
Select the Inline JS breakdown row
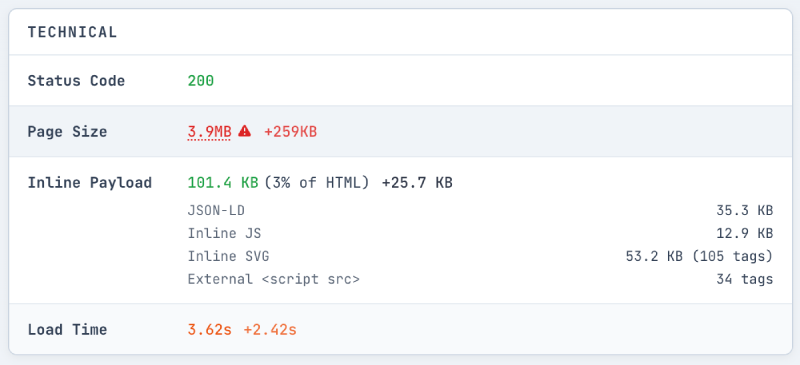(x=480, y=233)
